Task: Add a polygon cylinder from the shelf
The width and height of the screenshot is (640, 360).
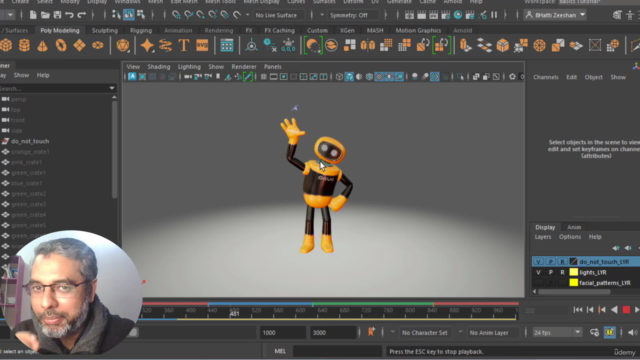Action: tap(24, 45)
